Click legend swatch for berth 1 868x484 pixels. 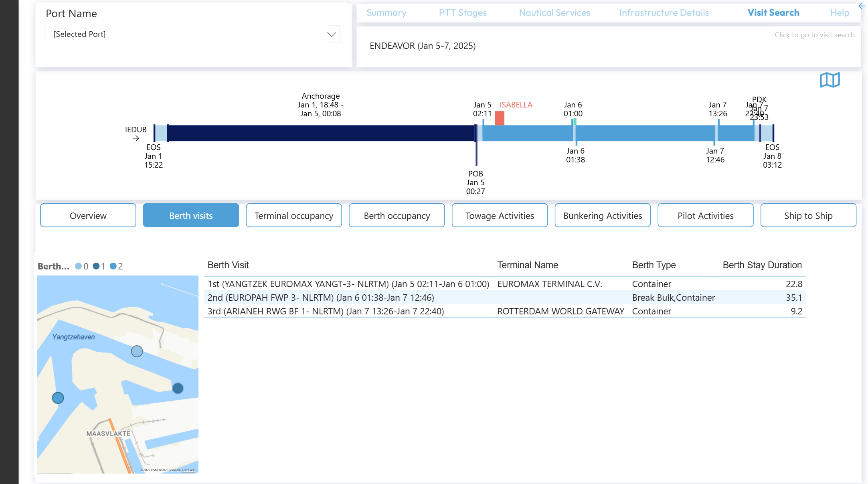click(96, 266)
